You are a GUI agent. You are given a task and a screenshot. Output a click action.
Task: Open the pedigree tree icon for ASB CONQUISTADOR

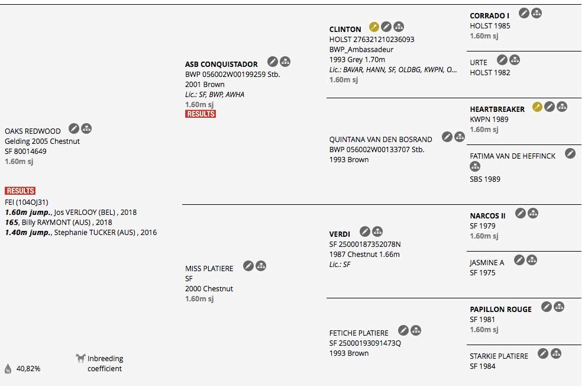click(x=285, y=62)
